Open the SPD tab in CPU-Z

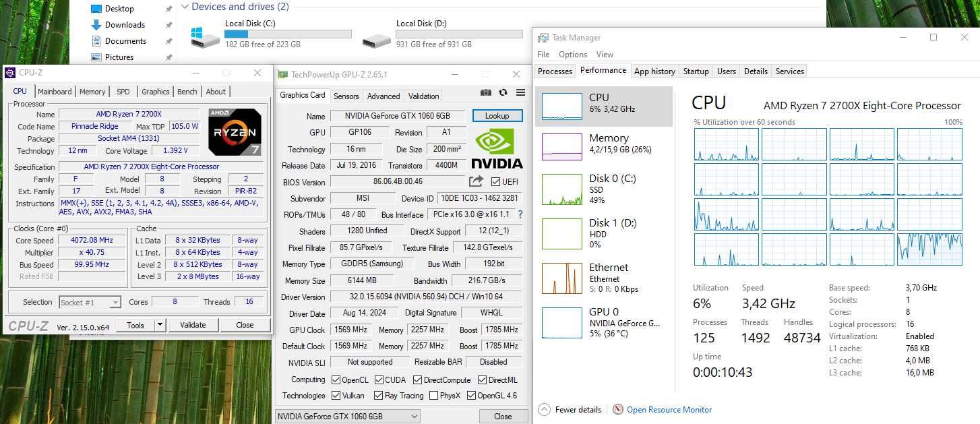click(123, 92)
